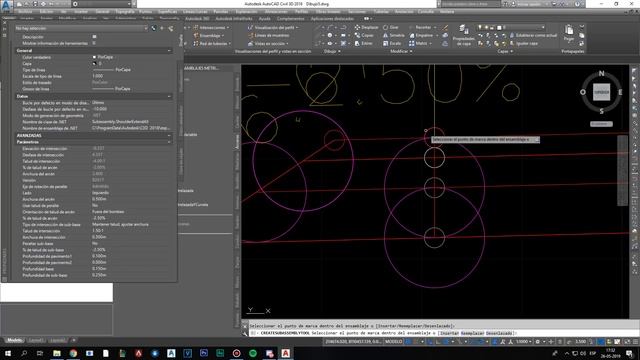Open the annotation scale dropdown
This screenshot has width=640, height=360.
point(524,342)
